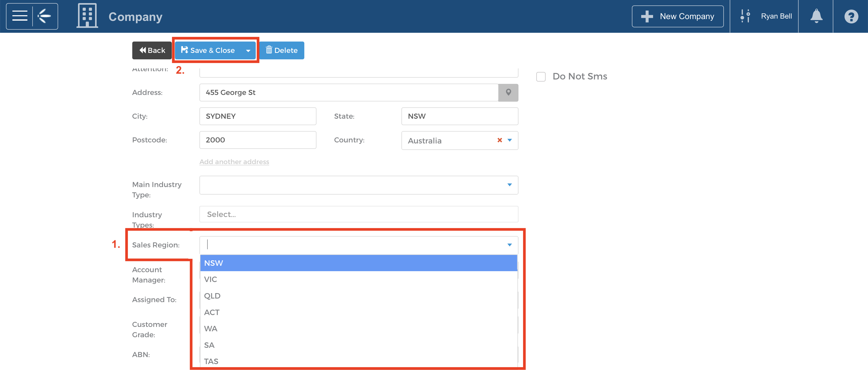
Task: Open Ryan Bell user menu
Action: (776, 16)
